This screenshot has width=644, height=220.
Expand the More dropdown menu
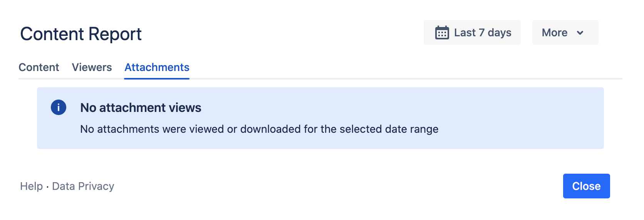(565, 32)
